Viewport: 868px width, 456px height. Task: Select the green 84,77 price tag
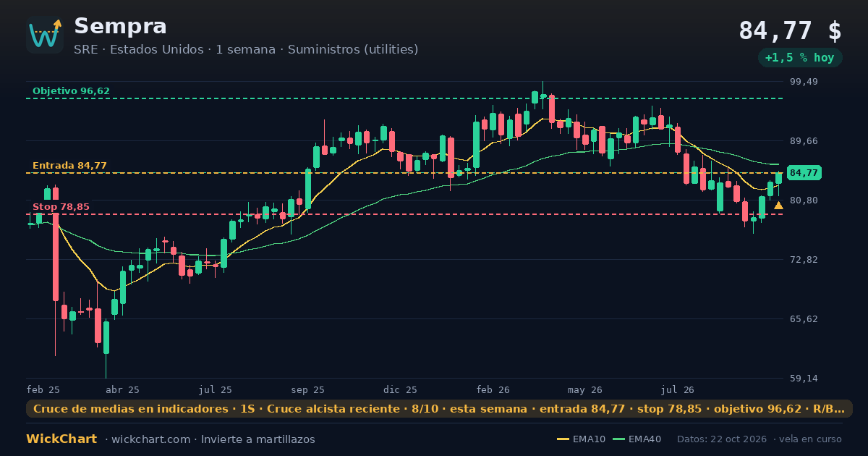804,173
